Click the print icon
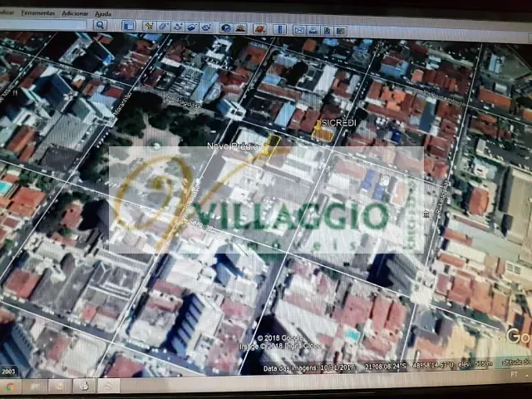 click(313, 31)
